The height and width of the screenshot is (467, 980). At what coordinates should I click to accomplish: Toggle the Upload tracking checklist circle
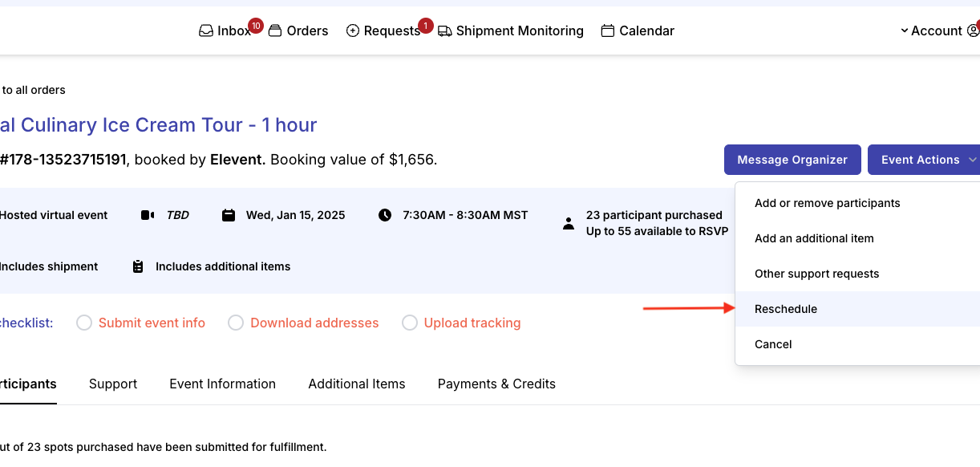click(x=410, y=323)
